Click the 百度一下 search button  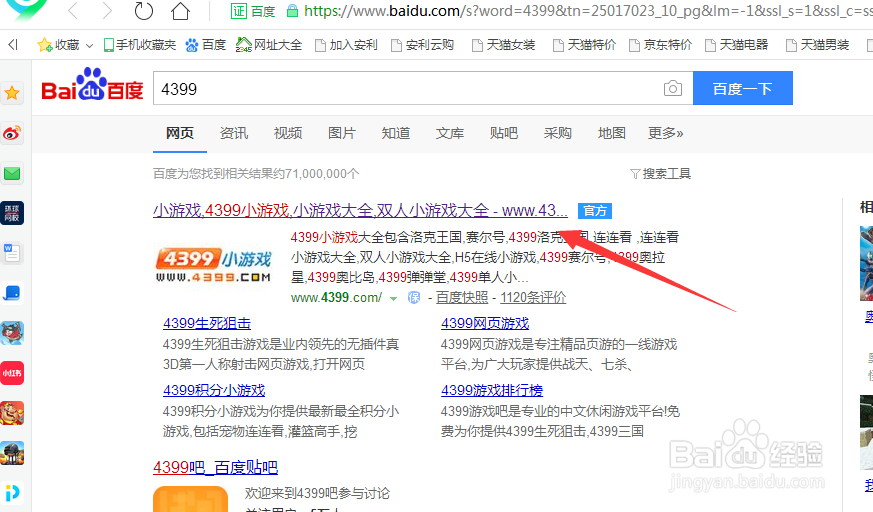[743, 88]
